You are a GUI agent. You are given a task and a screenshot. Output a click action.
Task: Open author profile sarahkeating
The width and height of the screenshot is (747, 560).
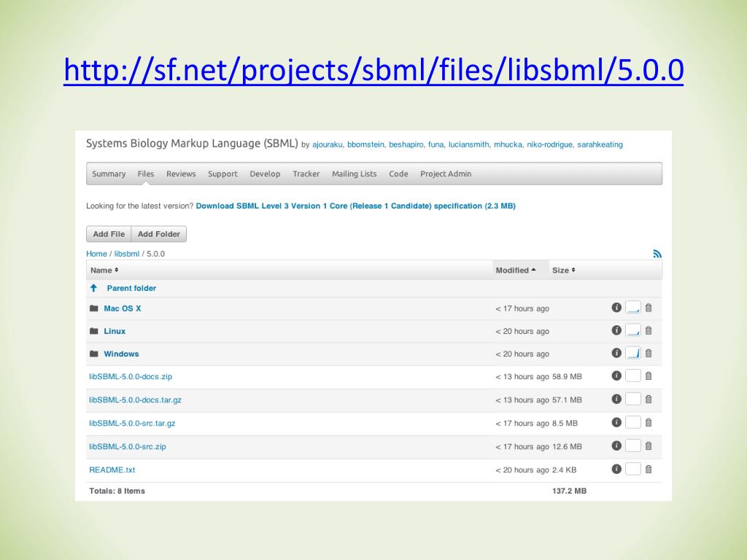pyautogui.click(x=600, y=144)
